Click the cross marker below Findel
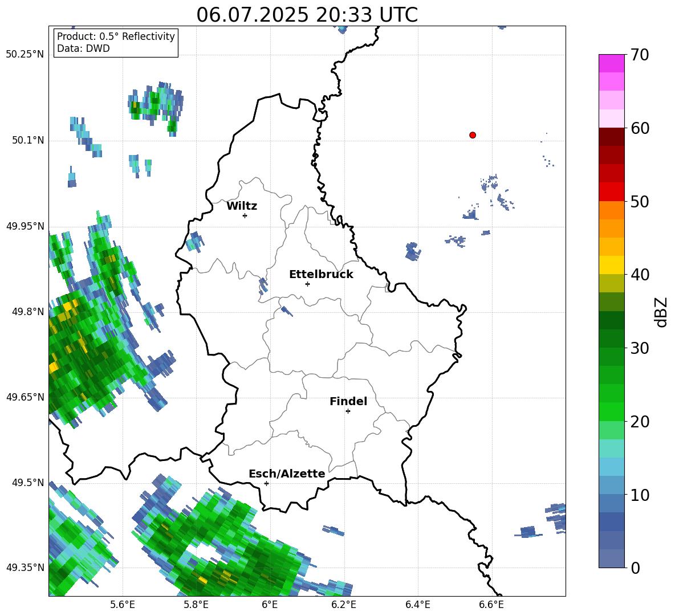The width and height of the screenshot is (675, 616). coord(348,411)
